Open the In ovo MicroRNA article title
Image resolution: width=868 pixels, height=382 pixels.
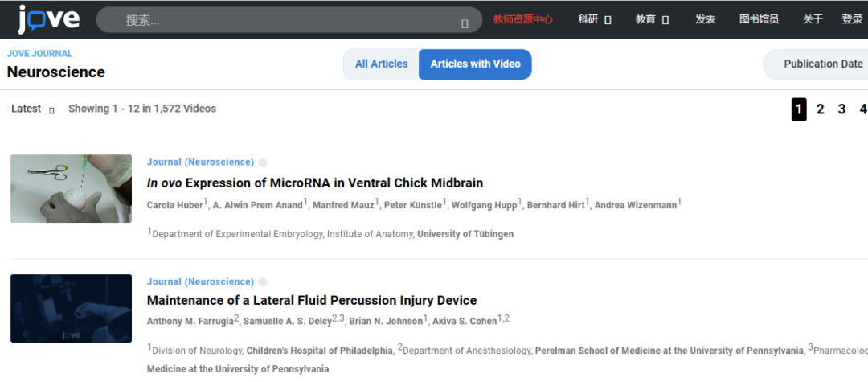coord(314,183)
